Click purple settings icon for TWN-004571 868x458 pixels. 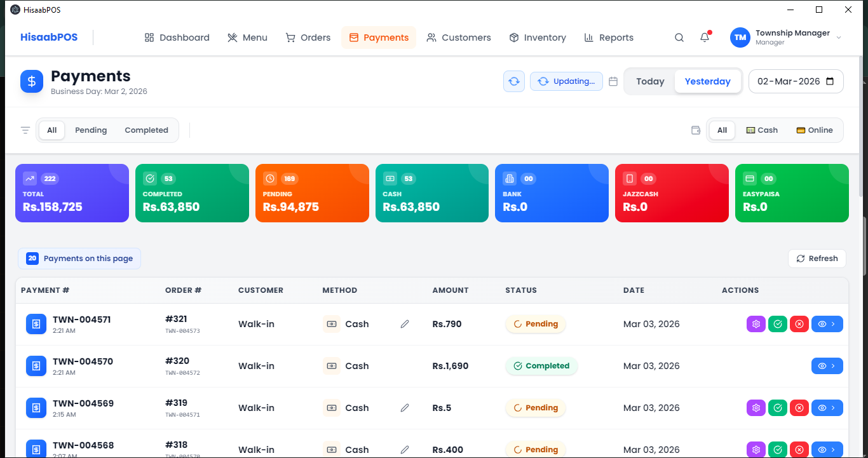[756, 324]
